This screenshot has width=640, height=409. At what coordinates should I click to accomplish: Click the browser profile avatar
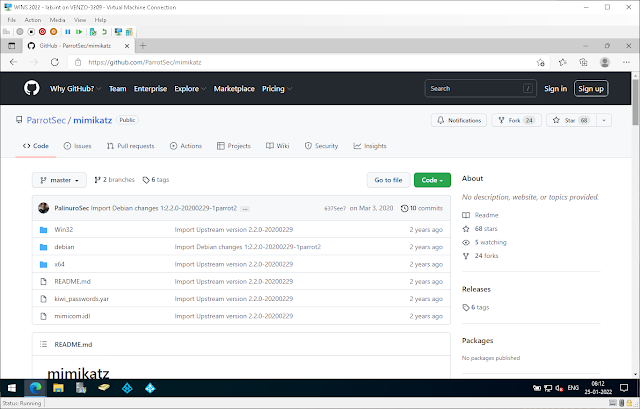coord(605,62)
